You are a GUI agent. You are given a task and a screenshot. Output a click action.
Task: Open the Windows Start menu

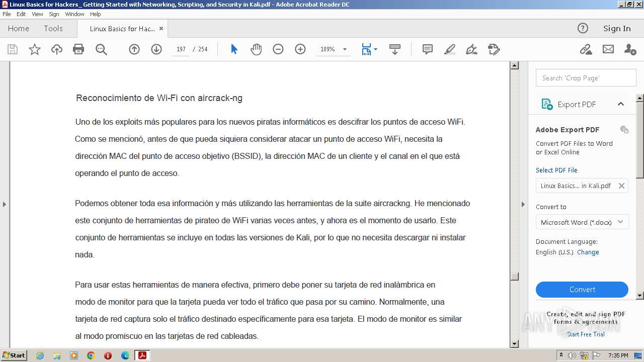[14, 355]
